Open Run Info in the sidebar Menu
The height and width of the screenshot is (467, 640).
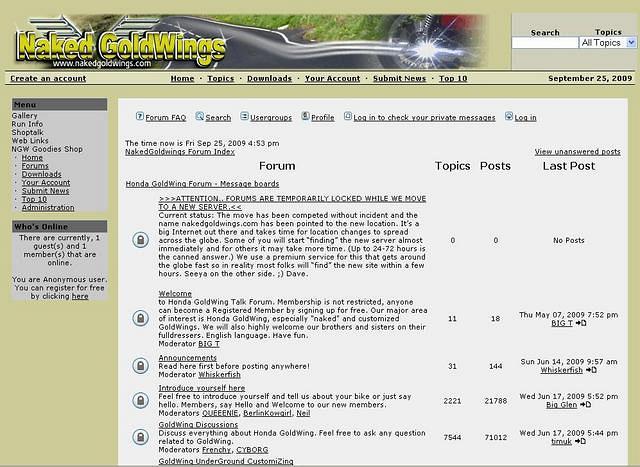click(27, 124)
